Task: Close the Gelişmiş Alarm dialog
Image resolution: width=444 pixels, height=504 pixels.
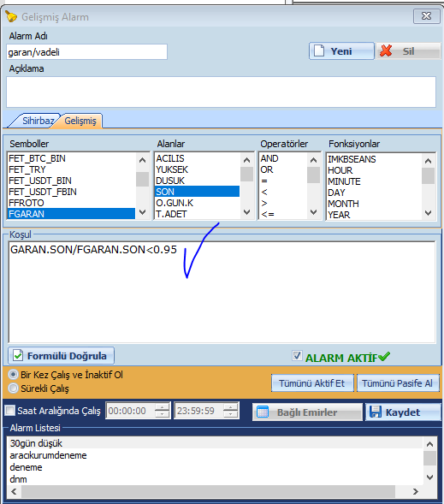Action: click(x=426, y=15)
